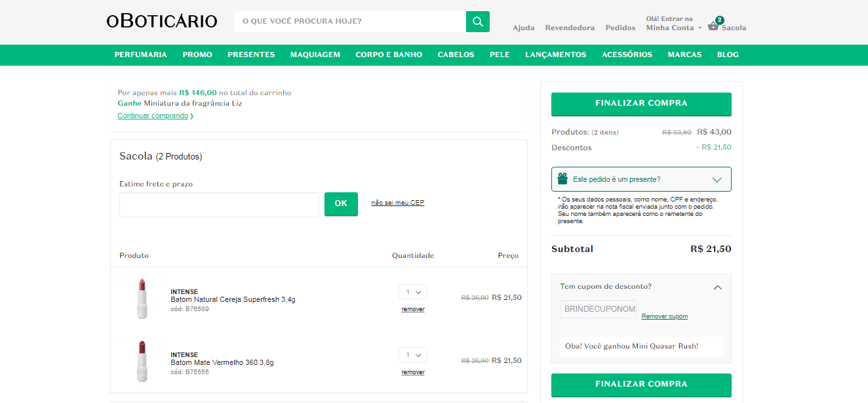
Task: Click product name 'Batom Natural Cereja Superfresh 3,4g'
Action: pos(233,299)
